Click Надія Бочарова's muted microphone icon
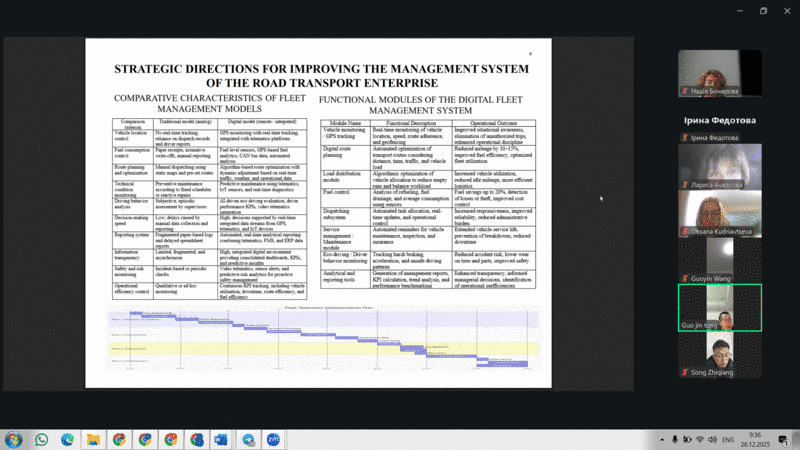Screen dimensions: 800x450 (684, 90)
